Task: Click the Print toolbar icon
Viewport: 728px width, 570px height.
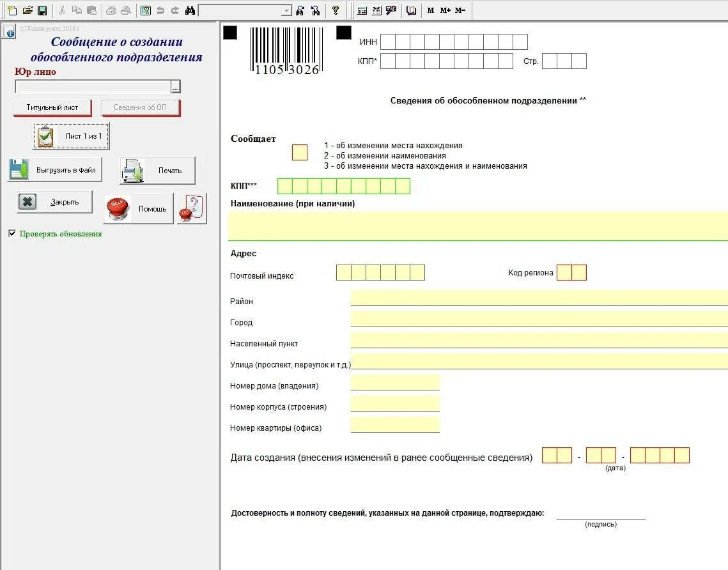Action: point(111,10)
